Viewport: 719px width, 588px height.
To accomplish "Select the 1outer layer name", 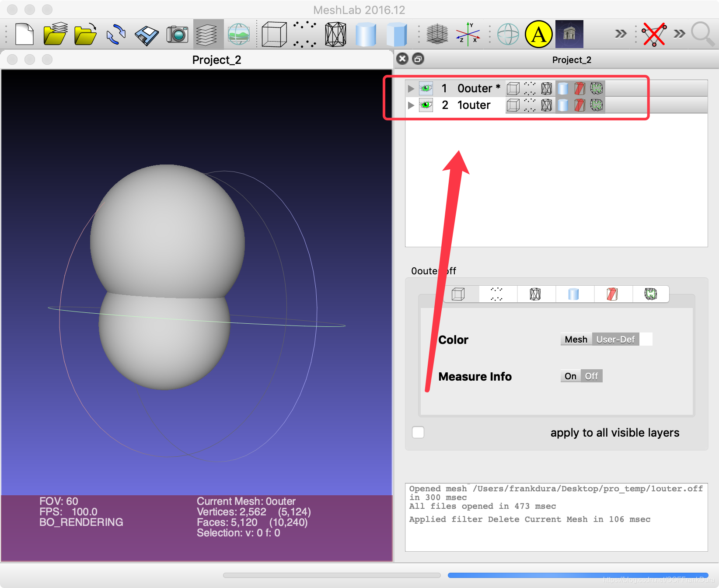I will (x=474, y=105).
